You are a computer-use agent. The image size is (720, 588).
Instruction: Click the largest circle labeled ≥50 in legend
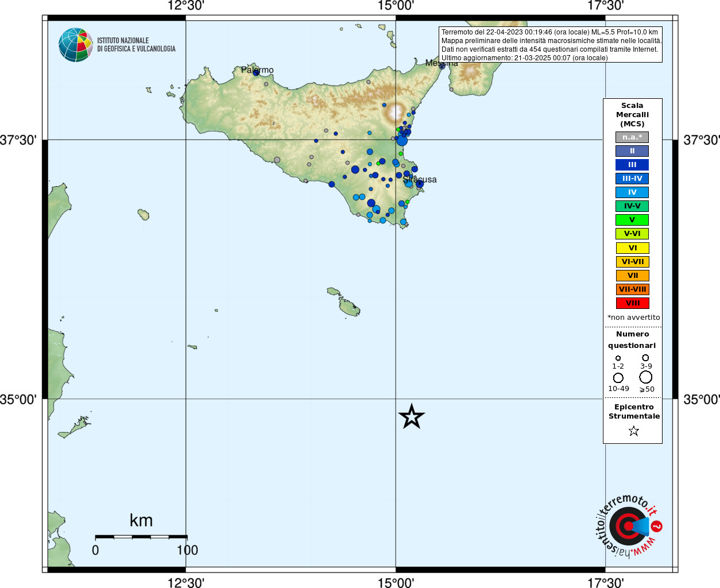click(x=646, y=377)
